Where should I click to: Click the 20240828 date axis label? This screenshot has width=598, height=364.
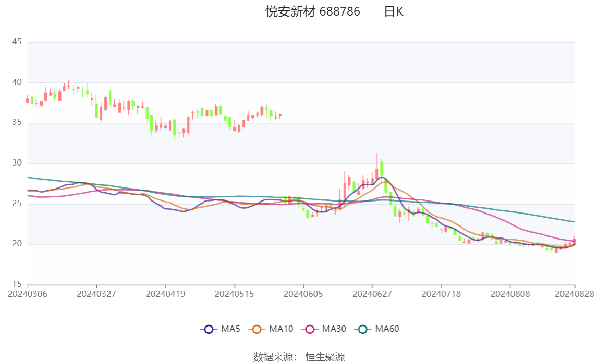coord(575,294)
